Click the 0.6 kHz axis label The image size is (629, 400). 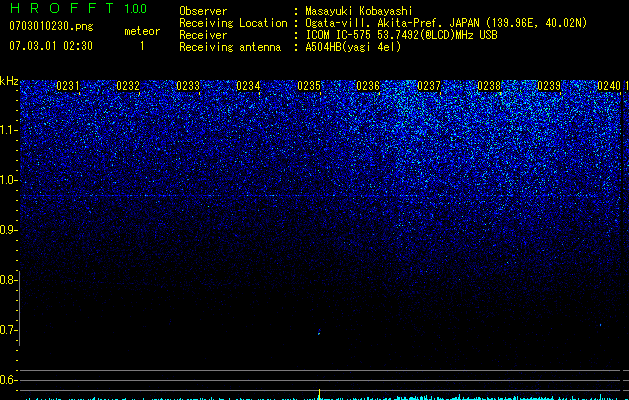[x=8, y=380]
